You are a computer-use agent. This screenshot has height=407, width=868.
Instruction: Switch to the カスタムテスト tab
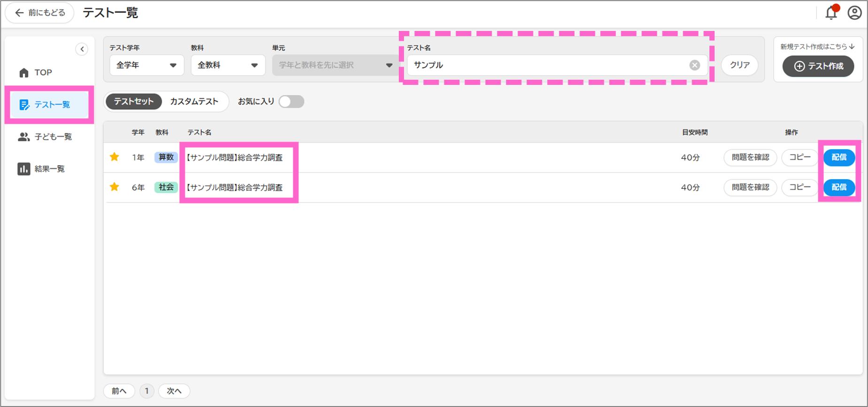pyautogui.click(x=194, y=102)
